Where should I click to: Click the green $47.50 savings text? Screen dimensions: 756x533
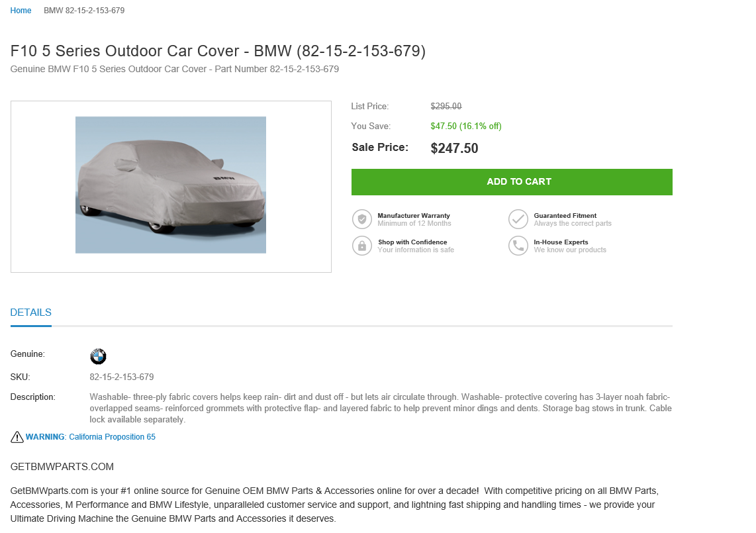(466, 126)
